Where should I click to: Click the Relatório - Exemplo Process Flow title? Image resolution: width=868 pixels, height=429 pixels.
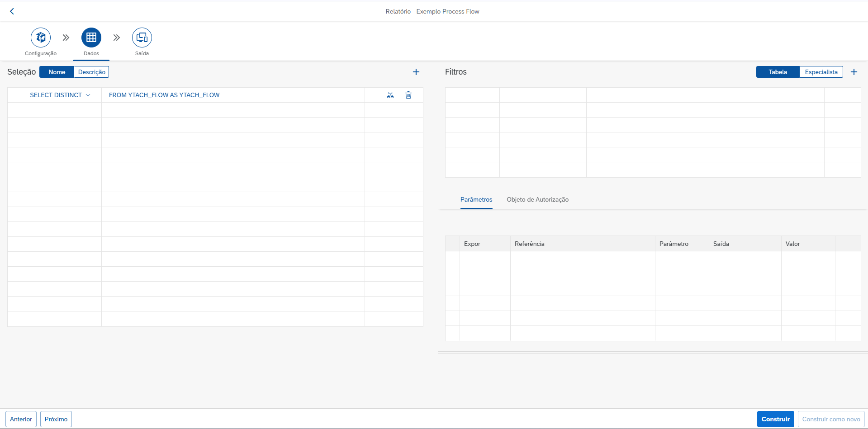click(432, 11)
